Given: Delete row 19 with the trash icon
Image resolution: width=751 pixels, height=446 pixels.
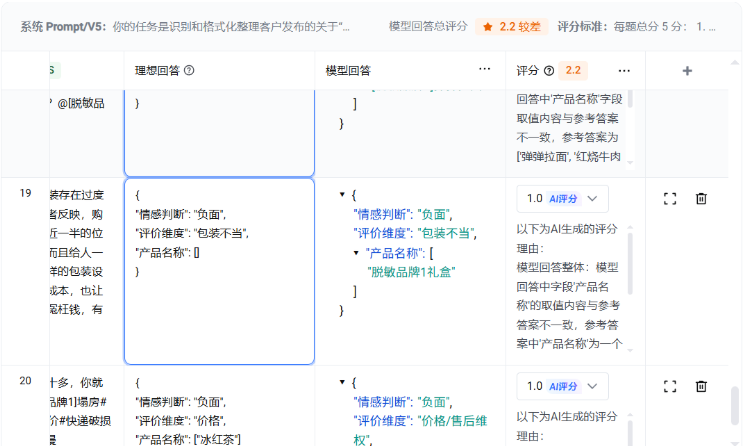Looking at the screenshot, I should (x=701, y=198).
